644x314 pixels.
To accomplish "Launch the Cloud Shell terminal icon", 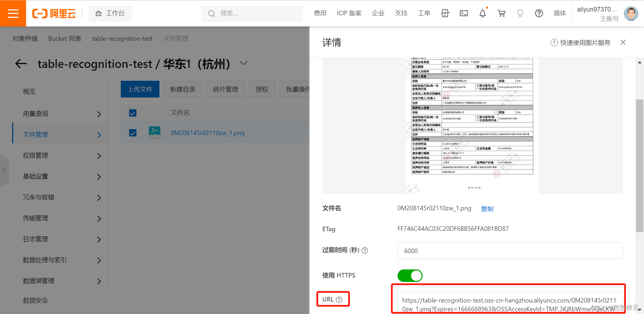I will point(464,13).
